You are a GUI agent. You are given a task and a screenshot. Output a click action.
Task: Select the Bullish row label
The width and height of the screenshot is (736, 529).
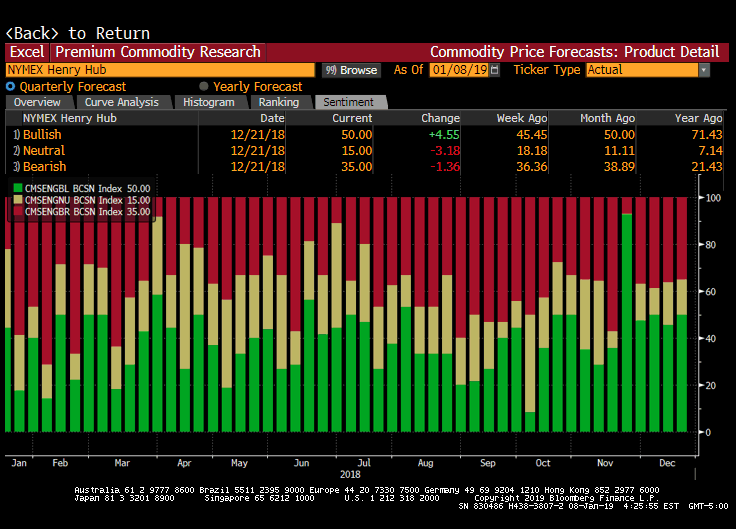coord(42,135)
